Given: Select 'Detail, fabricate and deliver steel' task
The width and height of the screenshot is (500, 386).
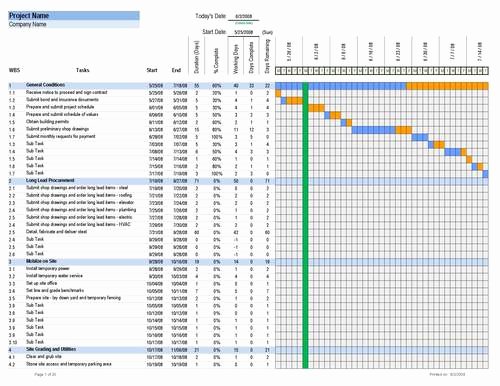Looking at the screenshot, I should click(x=56, y=232).
